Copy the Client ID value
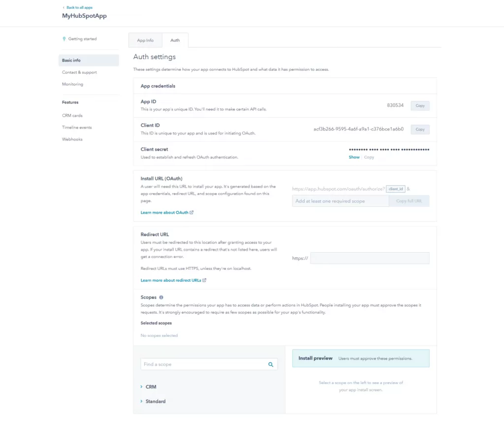The image size is (504, 422). click(420, 129)
